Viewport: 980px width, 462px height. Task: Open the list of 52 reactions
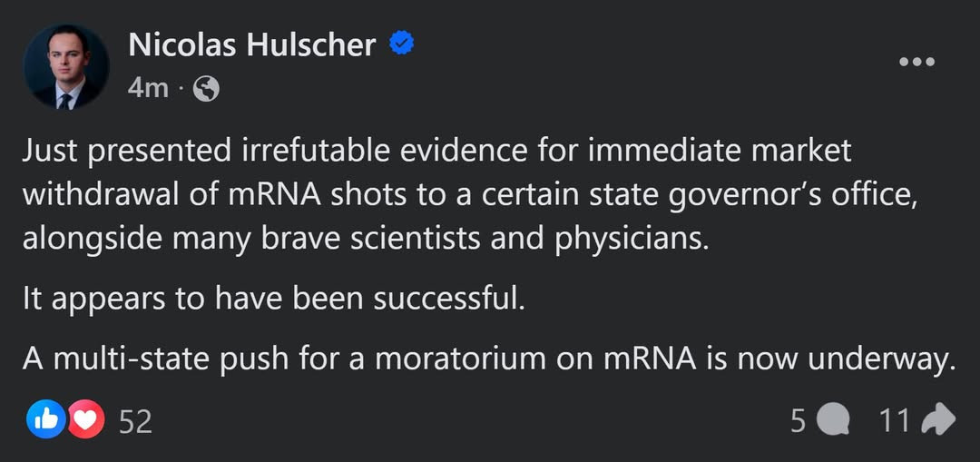135,420
